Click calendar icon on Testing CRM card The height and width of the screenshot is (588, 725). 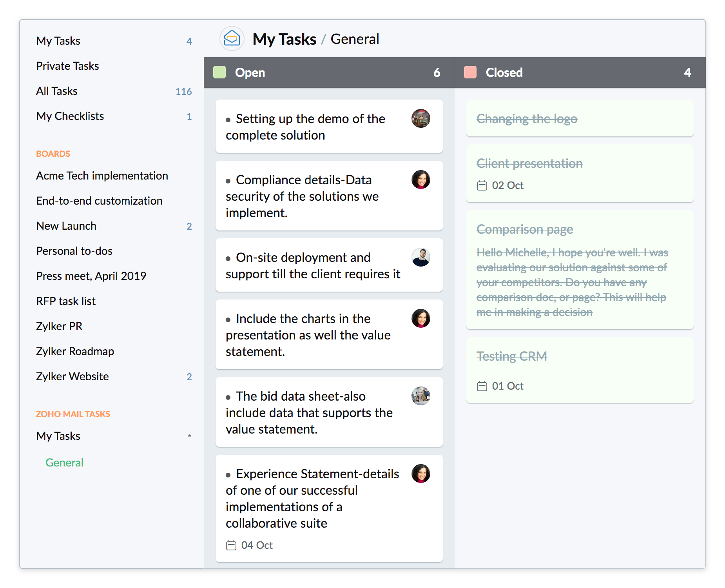tap(482, 386)
